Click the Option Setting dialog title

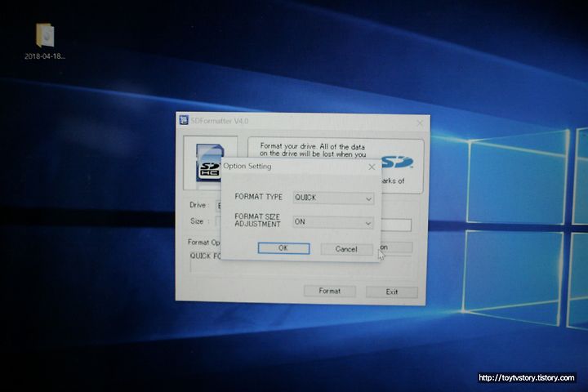pos(247,166)
